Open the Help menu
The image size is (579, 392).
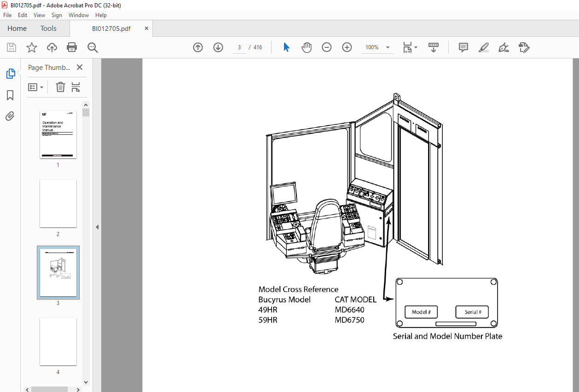pos(101,15)
